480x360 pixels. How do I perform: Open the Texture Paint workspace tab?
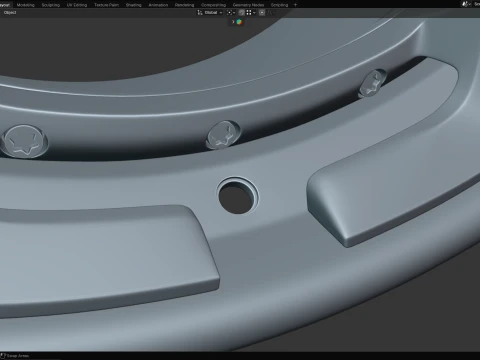(x=106, y=5)
